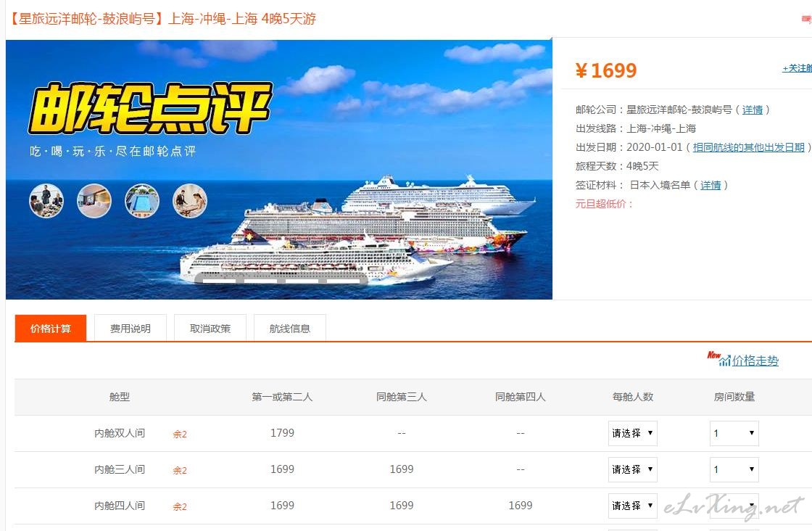Click the cabin room circular thumbnail
The image size is (812, 531).
[94, 200]
